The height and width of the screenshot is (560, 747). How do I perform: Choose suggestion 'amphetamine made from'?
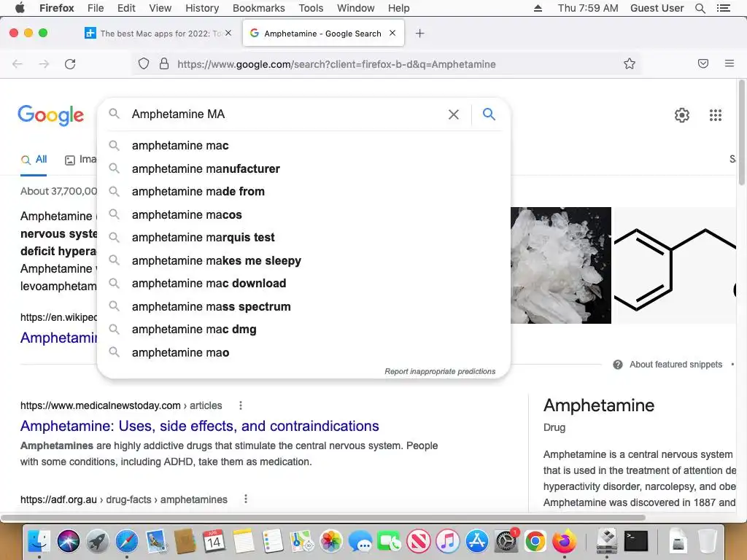(303, 192)
